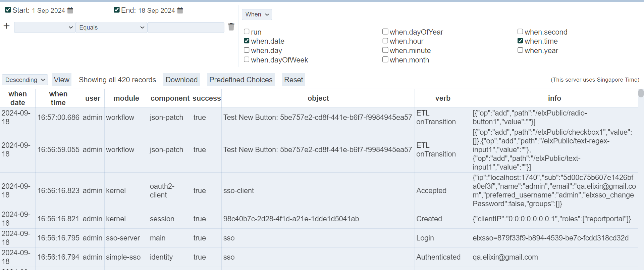Open the Start date calendar picker
Viewport: 644px width, 270px height.
pyautogui.click(x=70, y=10)
